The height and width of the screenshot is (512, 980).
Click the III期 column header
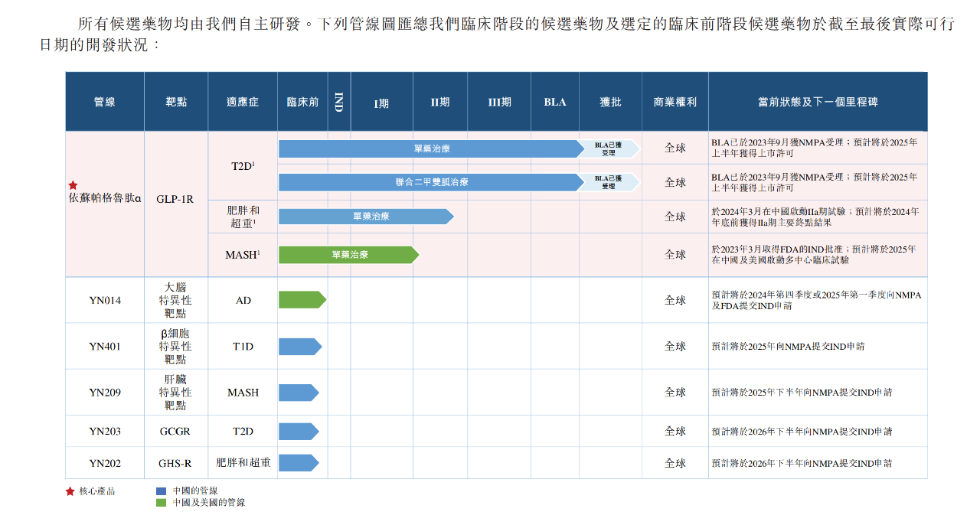coord(499,102)
